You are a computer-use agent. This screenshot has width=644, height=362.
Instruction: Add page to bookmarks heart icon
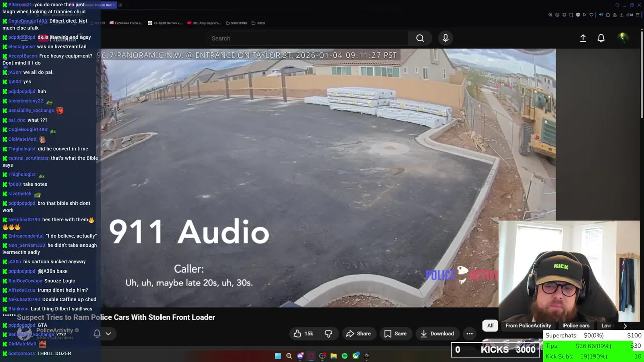click(x=591, y=15)
